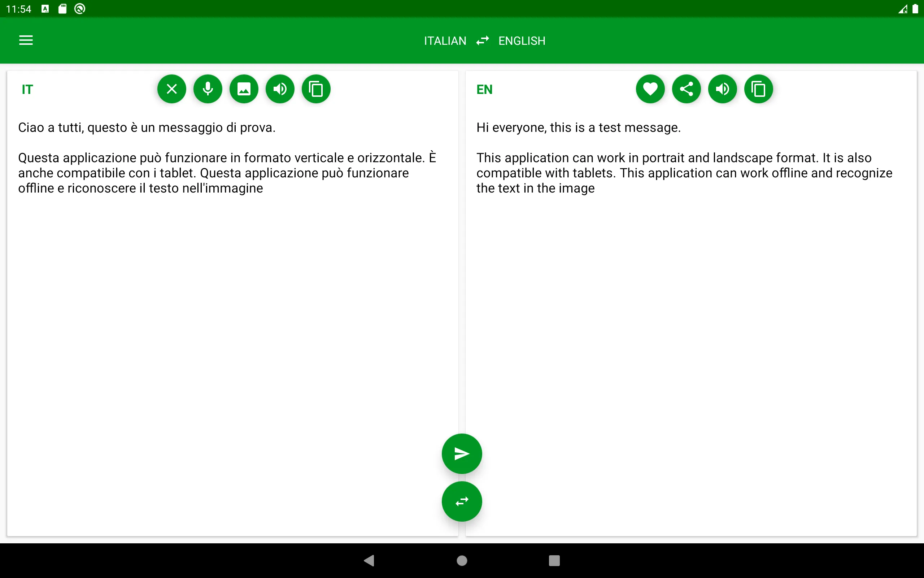Tap the IT language label
This screenshot has height=578, width=924.
(27, 90)
